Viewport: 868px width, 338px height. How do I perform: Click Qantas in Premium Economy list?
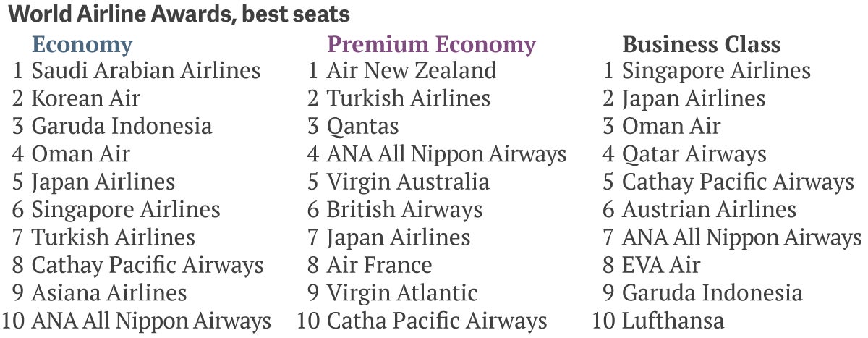pyautogui.click(x=362, y=127)
